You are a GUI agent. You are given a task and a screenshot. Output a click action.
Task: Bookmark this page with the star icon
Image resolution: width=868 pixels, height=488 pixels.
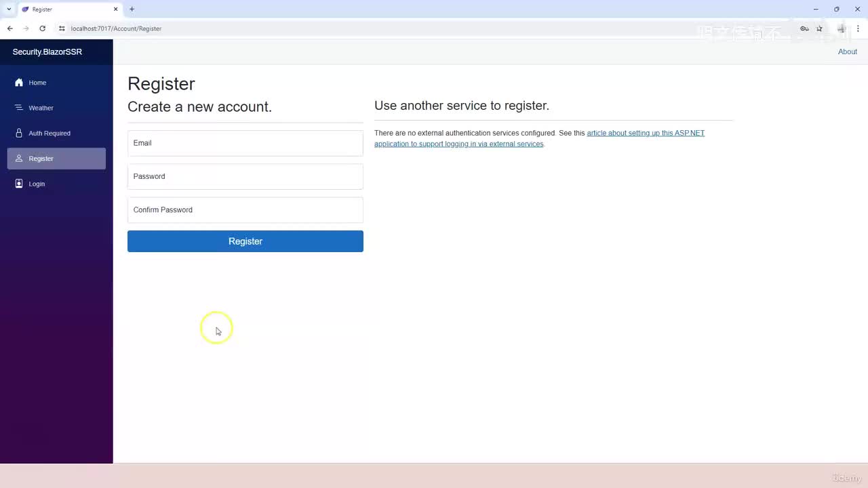[x=819, y=28]
